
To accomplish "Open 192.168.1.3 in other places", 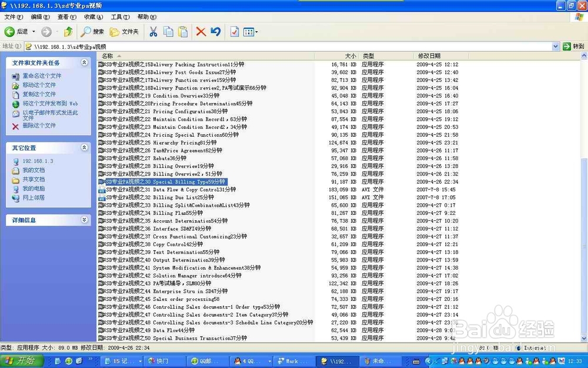I will 38,161.
